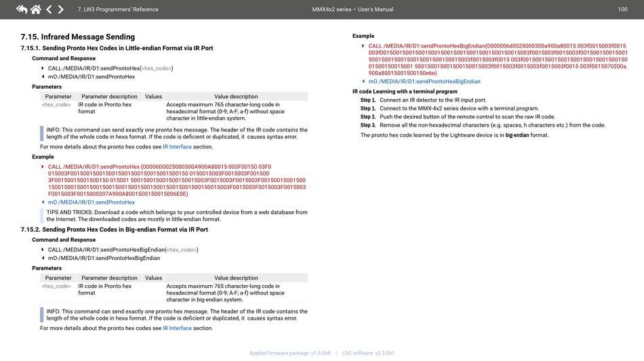This screenshot has height=361, width=644.
Task: Click value description mentioning little-endian system
Action: point(225,111)
